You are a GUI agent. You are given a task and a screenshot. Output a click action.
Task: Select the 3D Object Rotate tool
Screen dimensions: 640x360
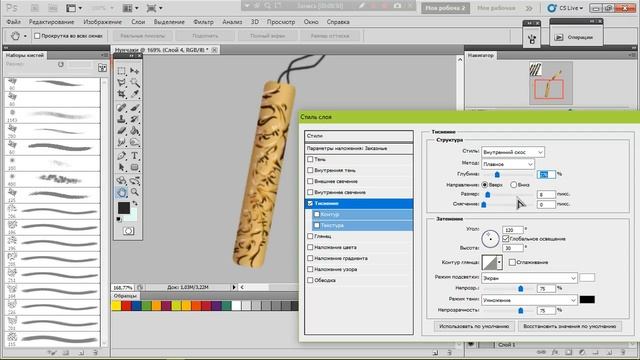click(x=122, y=180)
